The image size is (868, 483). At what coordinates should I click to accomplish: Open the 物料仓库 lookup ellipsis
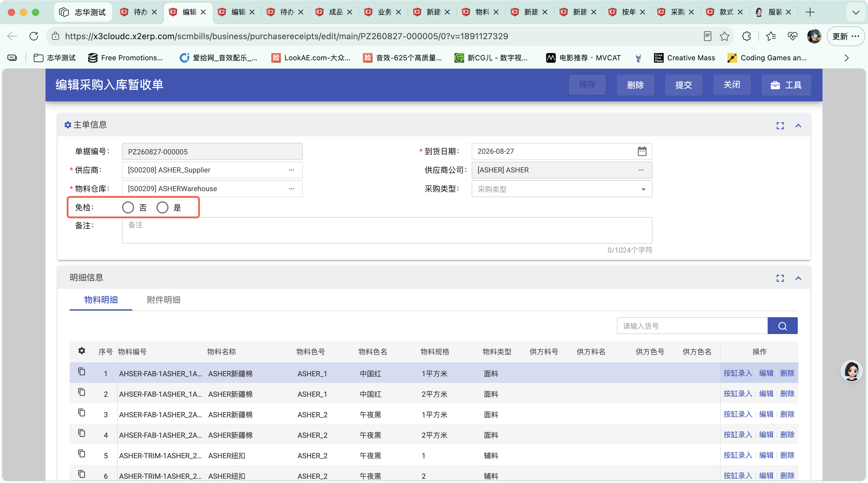(291, 189)
